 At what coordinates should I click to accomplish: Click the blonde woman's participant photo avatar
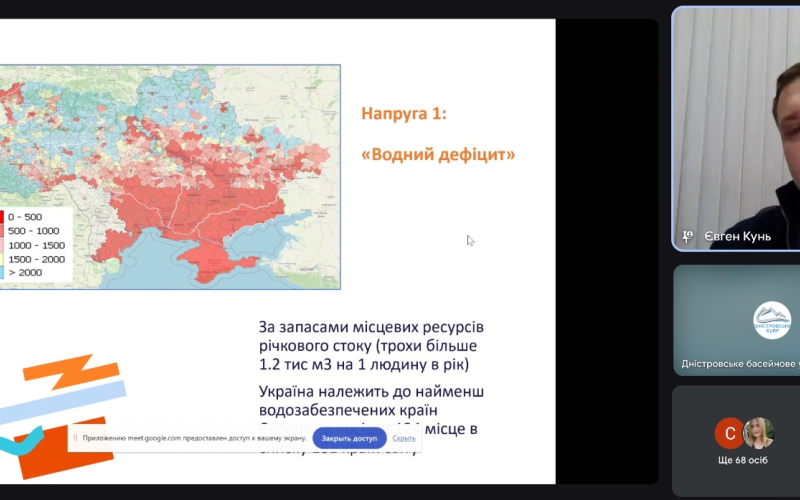[758, 433]
